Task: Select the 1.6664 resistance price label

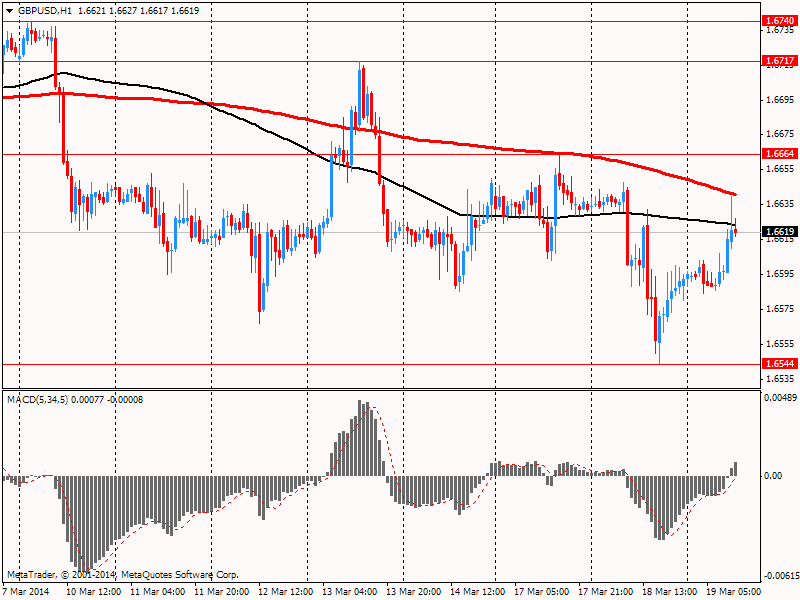Action: [x=779, y=154]
